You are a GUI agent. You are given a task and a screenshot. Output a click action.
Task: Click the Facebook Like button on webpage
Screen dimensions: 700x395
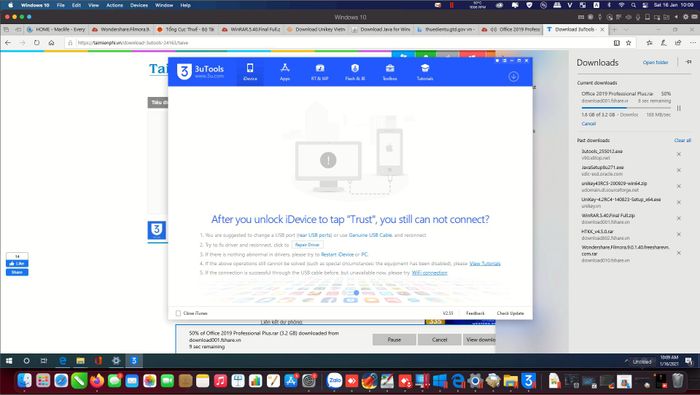(x=17, y=263)
